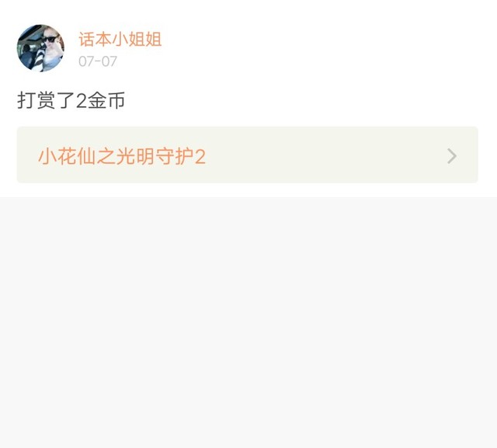Viewport: 497px width, 448px height.
Task: Click the chevron arrow on story card
Action: click(452, 156)
